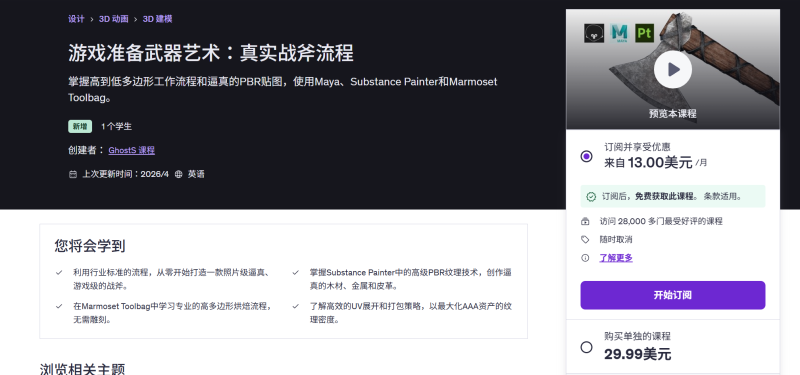
Task: Click the info icon beside 了解更多
Action: (x=585, y=258)
